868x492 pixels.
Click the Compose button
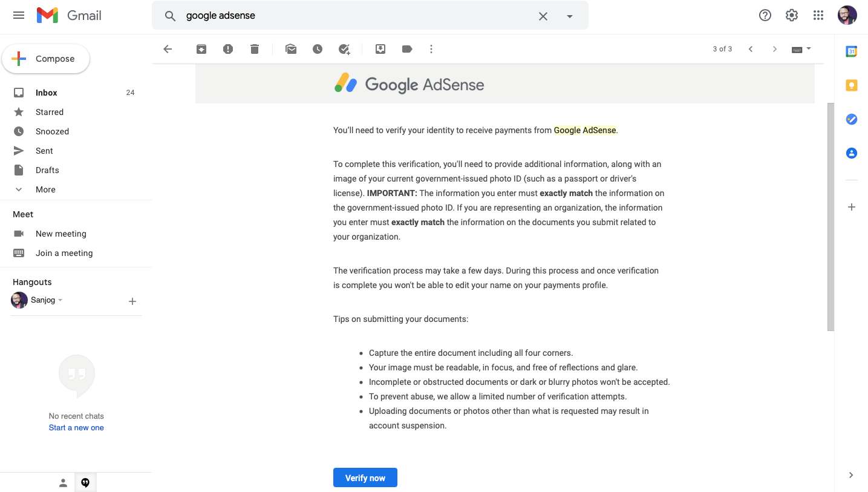(x=46, y=59)
